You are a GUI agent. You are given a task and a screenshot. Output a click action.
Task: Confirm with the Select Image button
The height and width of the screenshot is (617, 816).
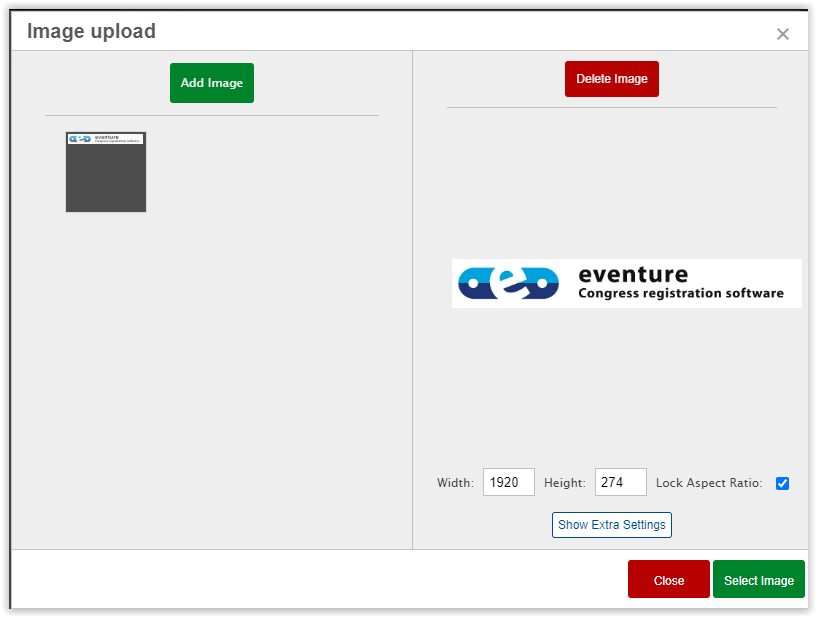pyautogui.click(x=759, y=580)
